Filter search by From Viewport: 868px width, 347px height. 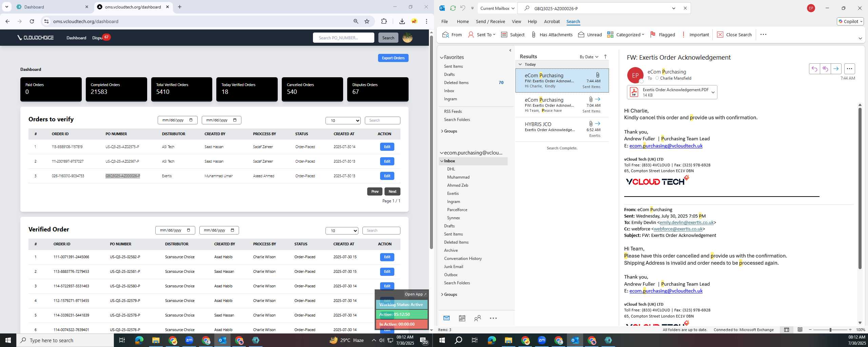(x=452, y=35)
